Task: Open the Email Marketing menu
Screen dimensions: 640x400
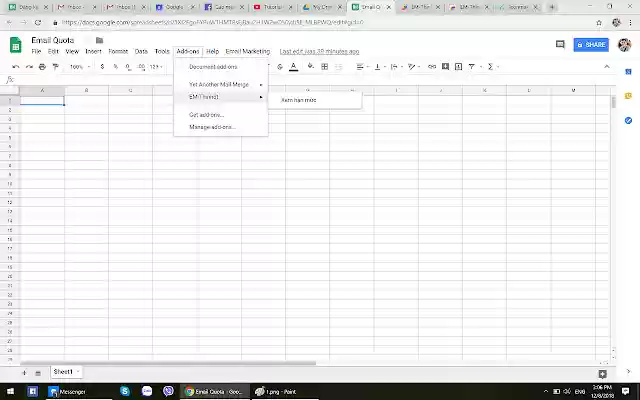Action: (x=248, y=51)
